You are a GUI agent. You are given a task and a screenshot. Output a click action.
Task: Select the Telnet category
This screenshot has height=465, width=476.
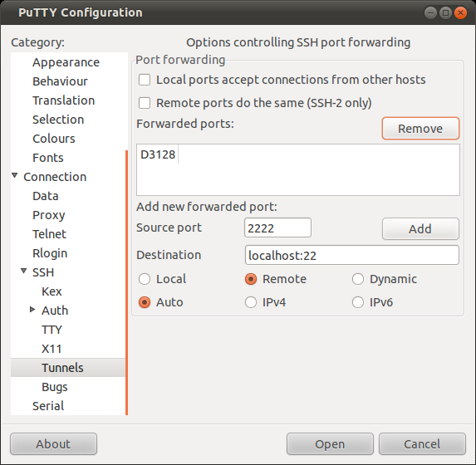50,234
